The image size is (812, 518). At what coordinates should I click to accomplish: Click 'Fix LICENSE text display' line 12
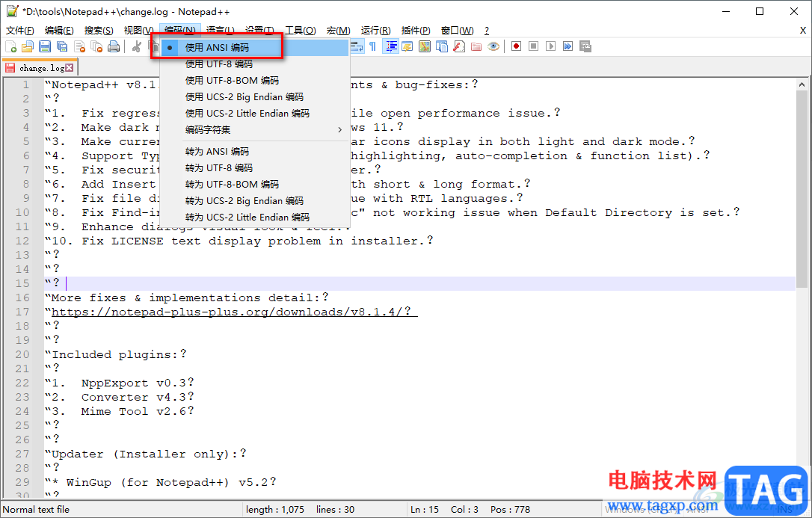(x=239, y=241)
